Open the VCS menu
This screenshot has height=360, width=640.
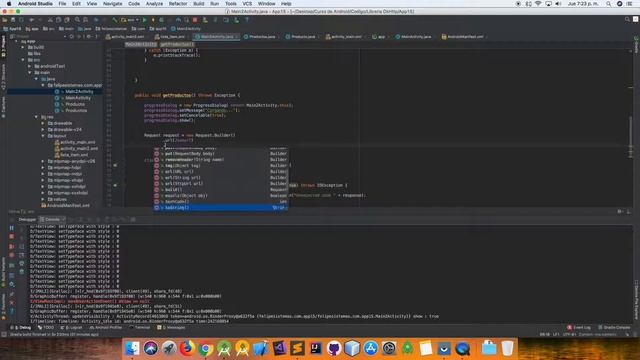tap(247, 4)
